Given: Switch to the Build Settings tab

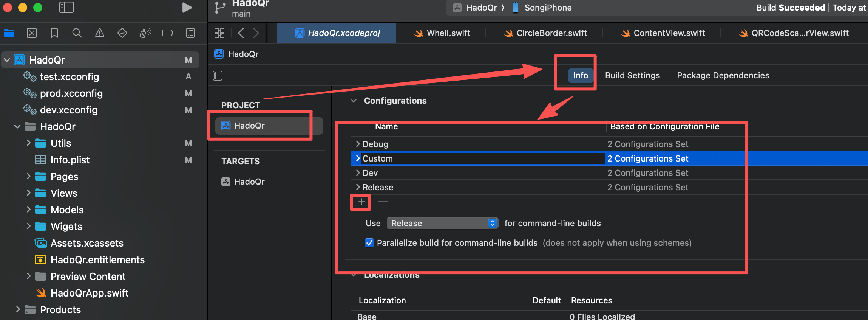Looking at the screenshot, I should pyautogui.click(x=632, y=75).
